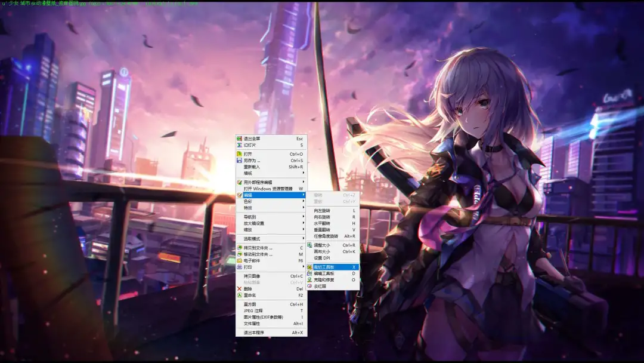Click the 拷贝到文件夹 copy-to-folder icon

[239, 248]
